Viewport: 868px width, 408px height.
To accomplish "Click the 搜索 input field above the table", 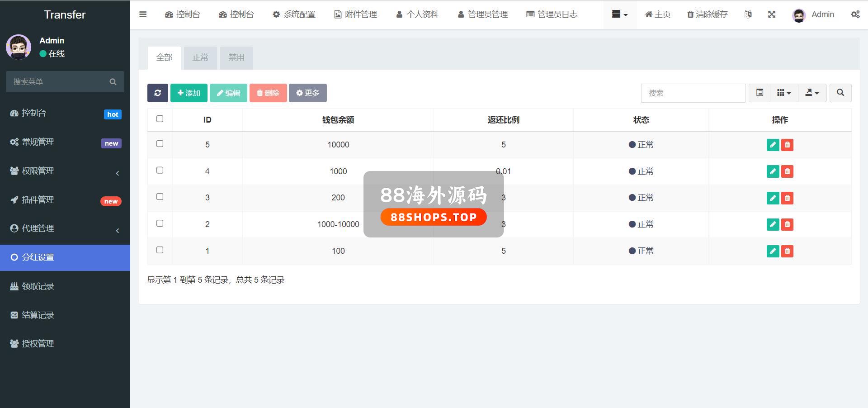I will (x=693, y=93).
